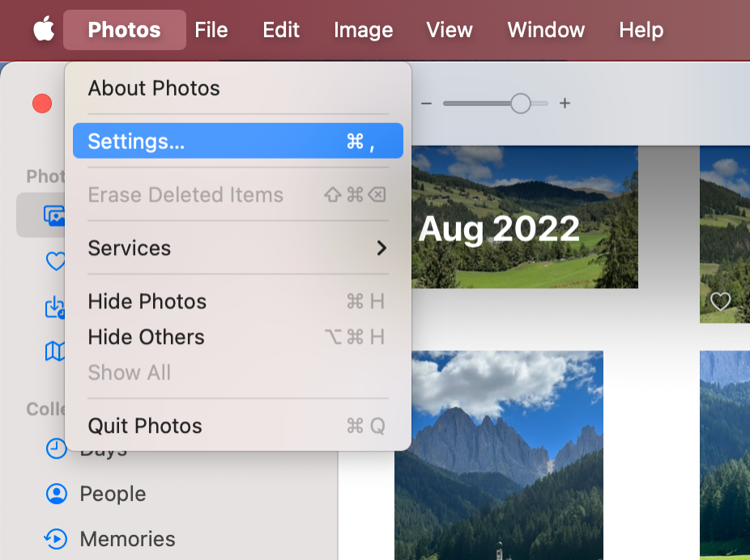The width and height of the screenshot is (750, 560).
Task: Open People from the sidebar icon
Action: 55,494
